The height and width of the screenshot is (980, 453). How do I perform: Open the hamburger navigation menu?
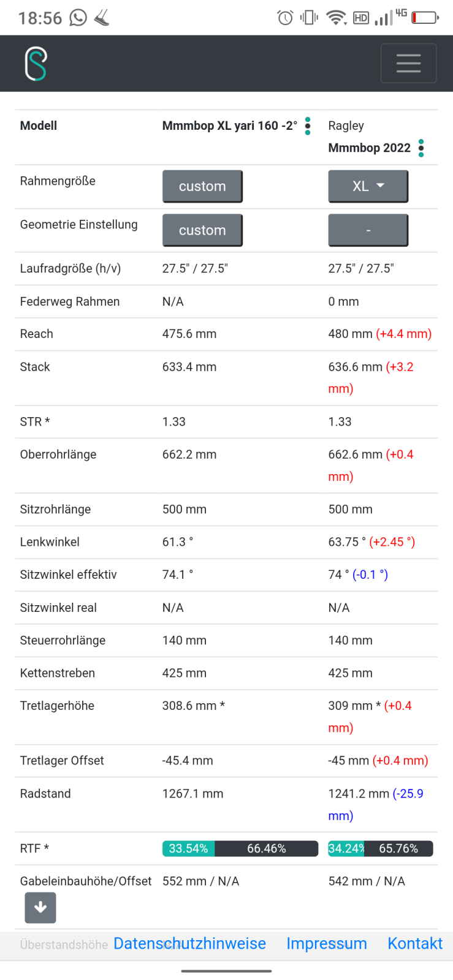click(408, 63)
